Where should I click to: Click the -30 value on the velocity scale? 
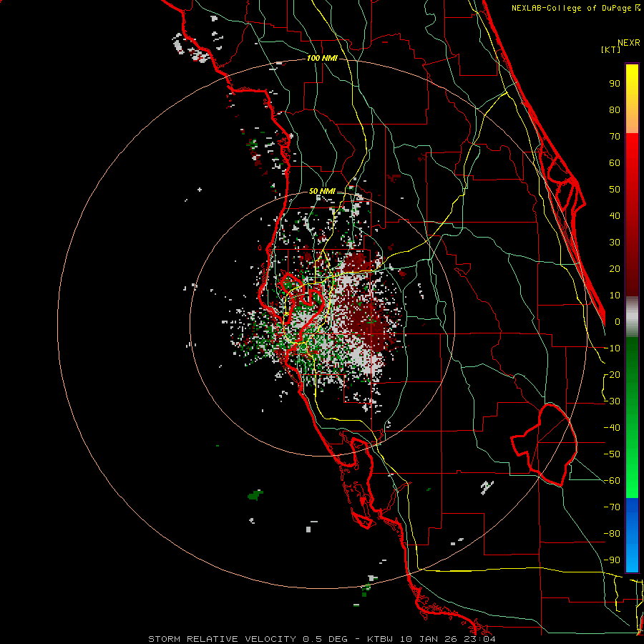[612, 401]
